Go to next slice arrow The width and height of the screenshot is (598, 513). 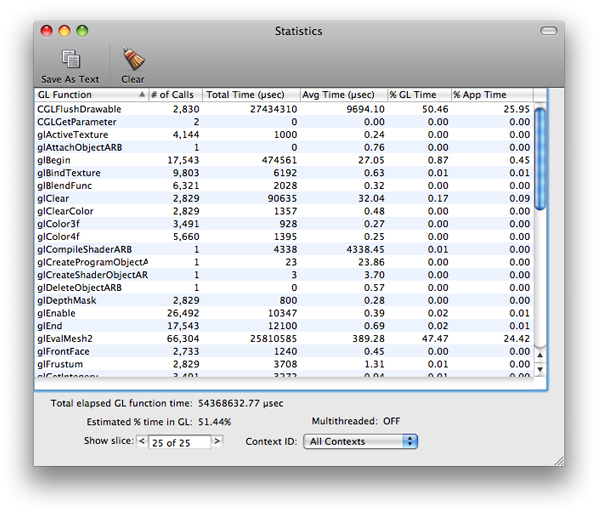(217, 441)
